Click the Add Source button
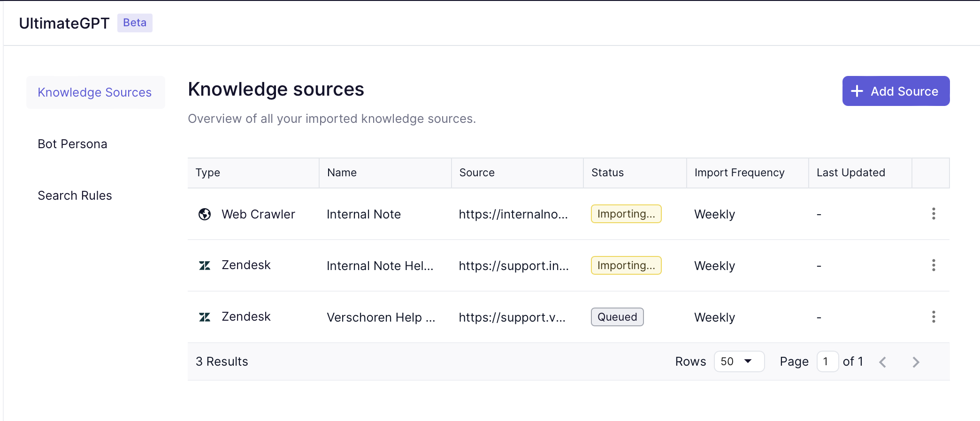Viewport: 980px width, 421px height. (x=896, y=91)
